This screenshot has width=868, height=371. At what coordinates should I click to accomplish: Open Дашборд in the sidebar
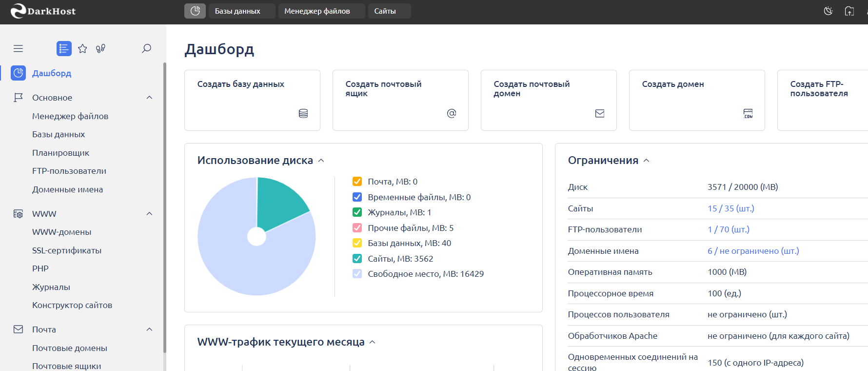[x=52, y=73]
